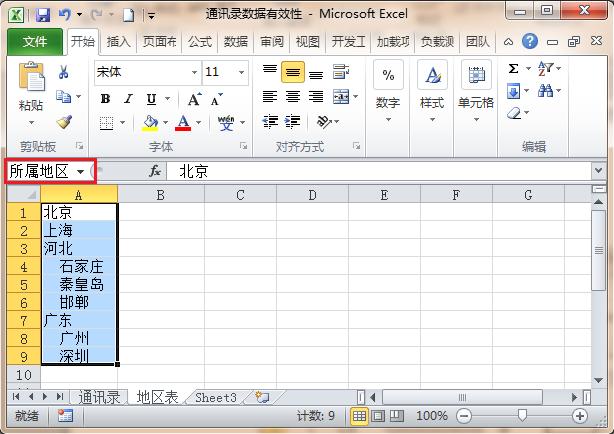Click the Decrease Indent icon
This screenshot has width=614, height=434.
point(270,122)
